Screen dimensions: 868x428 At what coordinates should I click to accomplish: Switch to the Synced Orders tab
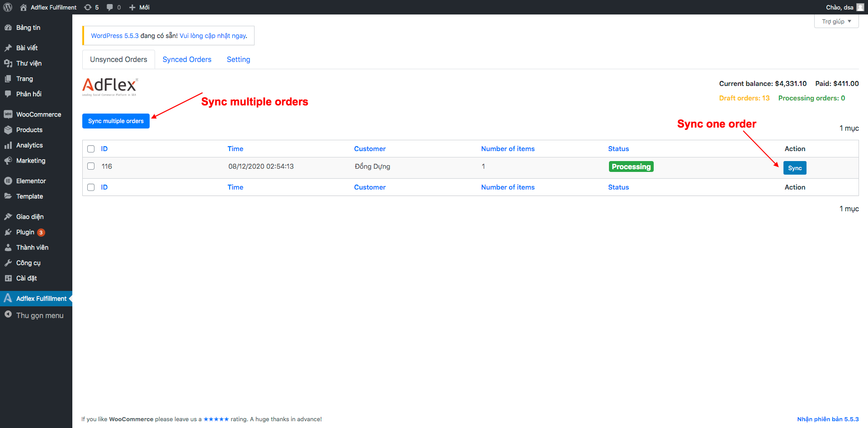pos(187,59)
